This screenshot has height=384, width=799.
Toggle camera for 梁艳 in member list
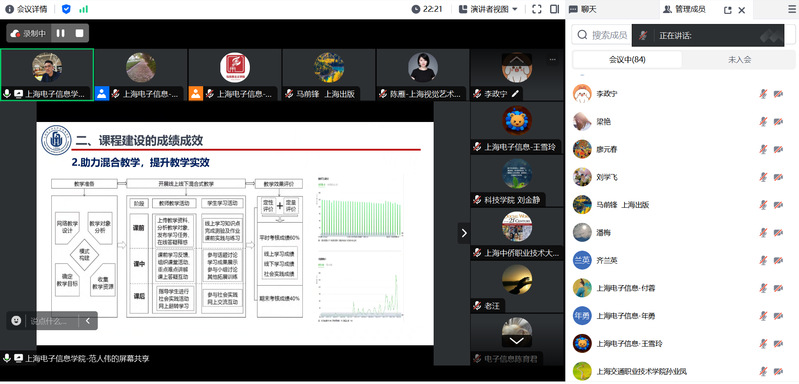coord(778,122)
